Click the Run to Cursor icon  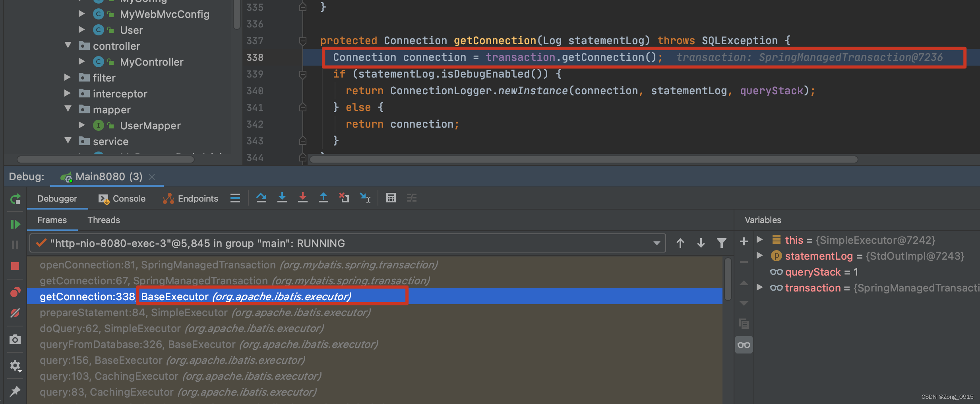(x=365, y=198)
